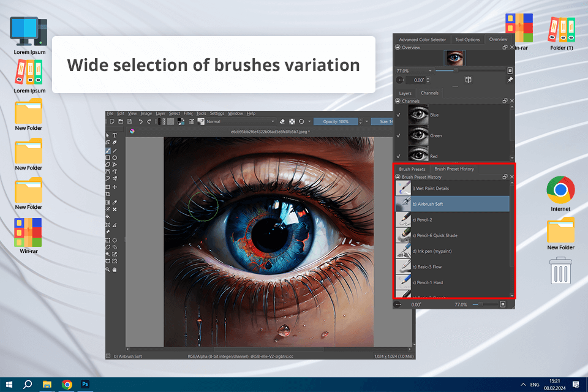Click the foreground/background color swatch
Screen dimensions: 588x392
pos(181,121)
